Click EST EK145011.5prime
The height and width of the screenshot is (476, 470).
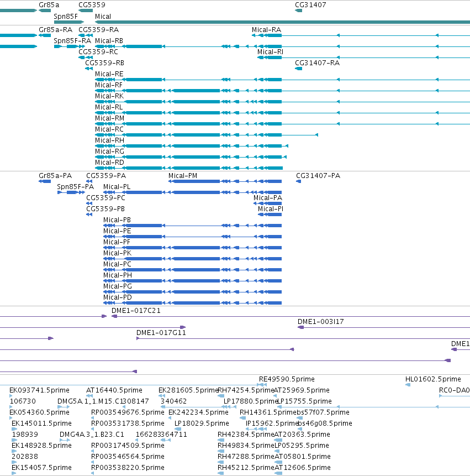(41, 423)
